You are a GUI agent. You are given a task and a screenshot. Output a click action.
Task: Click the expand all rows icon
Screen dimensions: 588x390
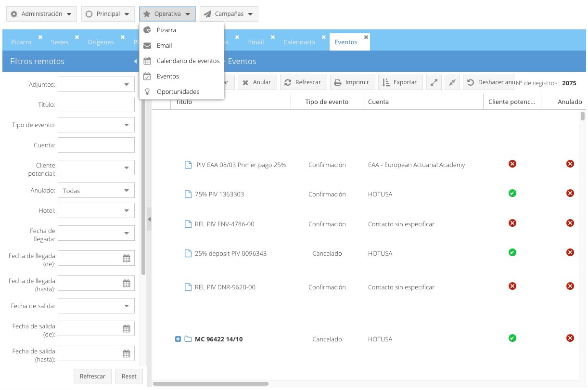tap(434, 82)
